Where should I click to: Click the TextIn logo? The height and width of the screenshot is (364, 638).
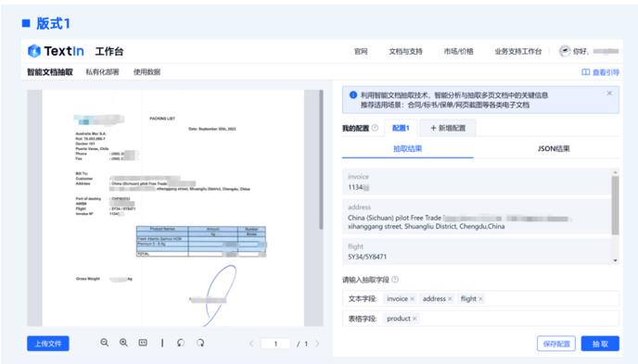pos(56,51)
